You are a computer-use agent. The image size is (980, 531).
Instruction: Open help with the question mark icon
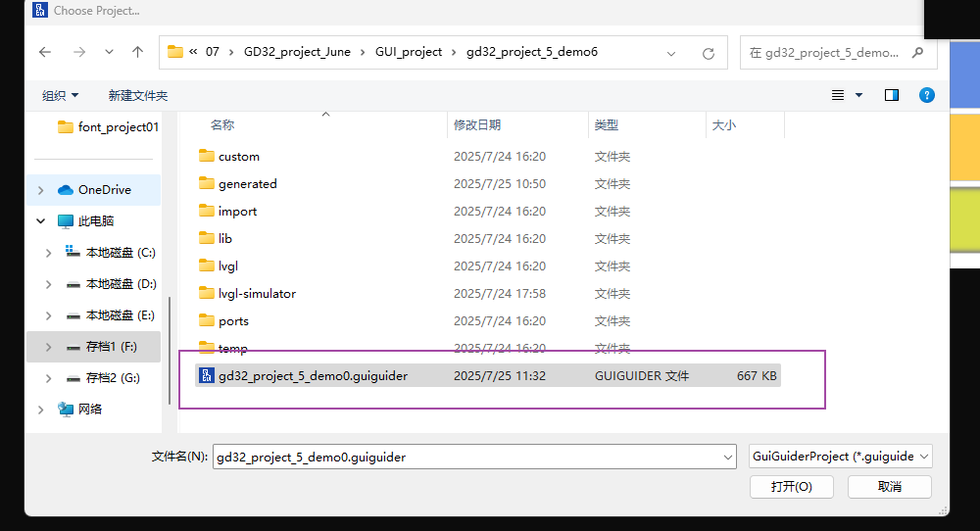click(x=927, y=95)
